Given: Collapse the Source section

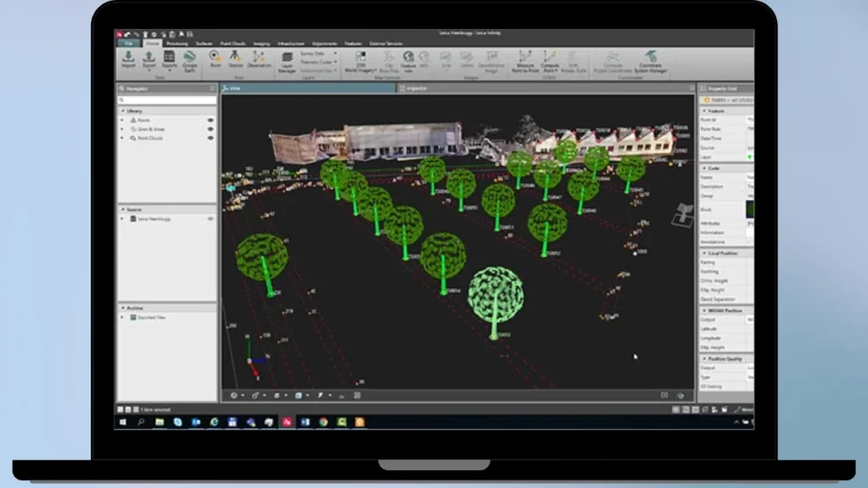Looking at the screenshot, I should tap(123, 210).
